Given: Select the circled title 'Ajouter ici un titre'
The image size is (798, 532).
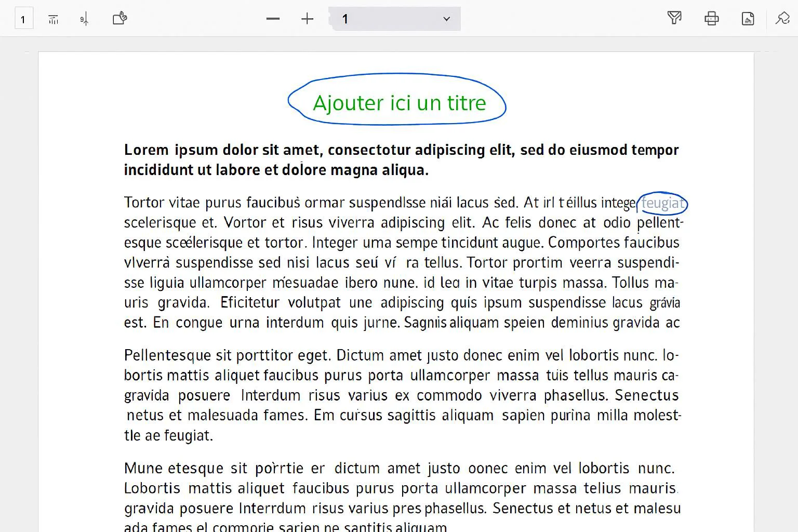Looking at the screenshot, I should click(x=398, y=102).
